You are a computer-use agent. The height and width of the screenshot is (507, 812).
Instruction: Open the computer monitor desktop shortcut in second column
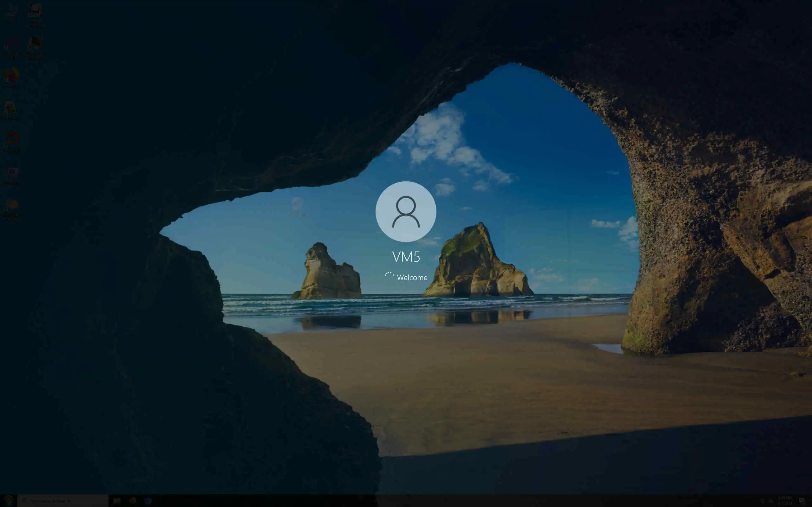click(x=35, y=44)
